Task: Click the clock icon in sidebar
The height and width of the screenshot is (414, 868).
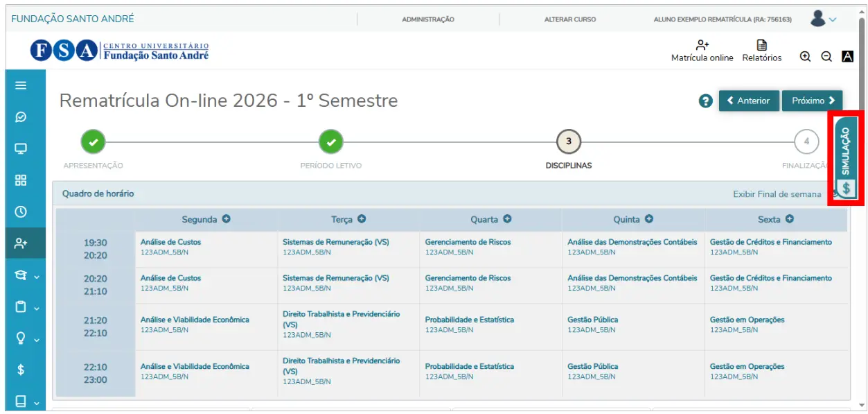Action: (x=21, y=212)
